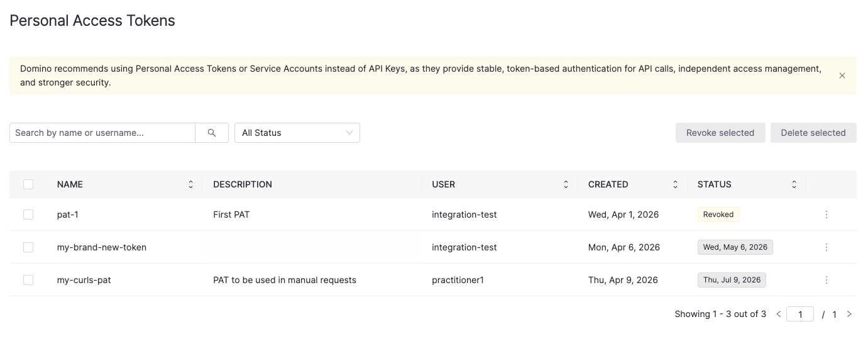Sort by the NAME column arrows
The image size is (868, 341).
[190, 184]
